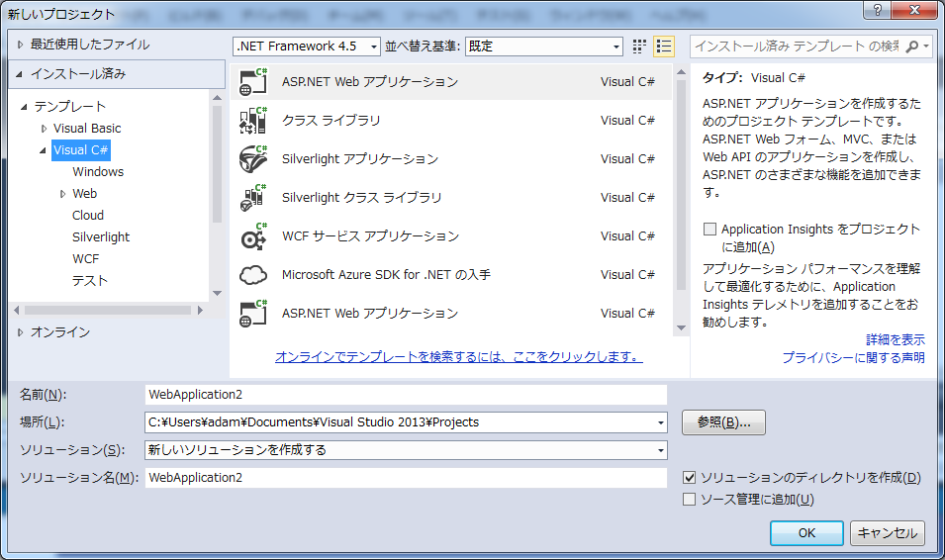This screenshot has height=560, width=945.
Task: Select Windows under Visual C#
Action: [98, 172]
